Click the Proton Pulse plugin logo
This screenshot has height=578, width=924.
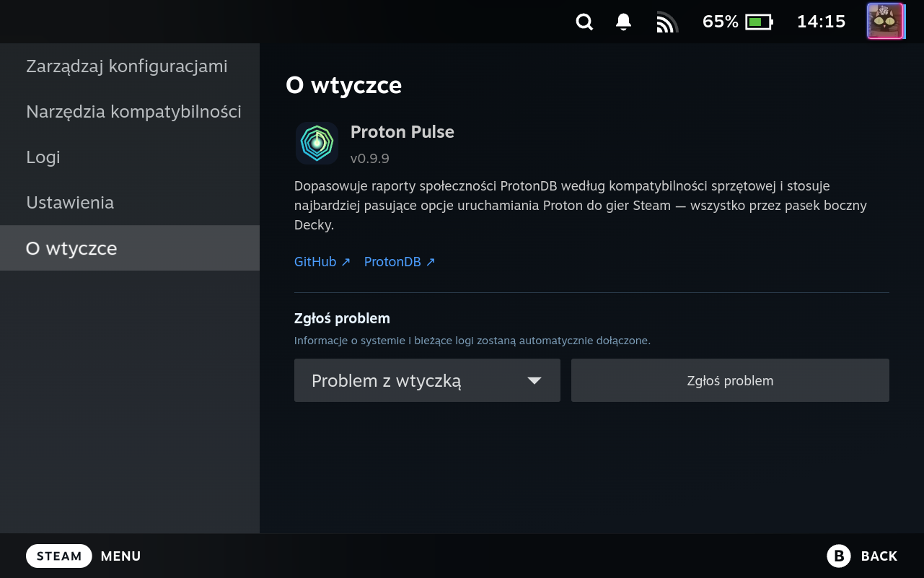317,143
